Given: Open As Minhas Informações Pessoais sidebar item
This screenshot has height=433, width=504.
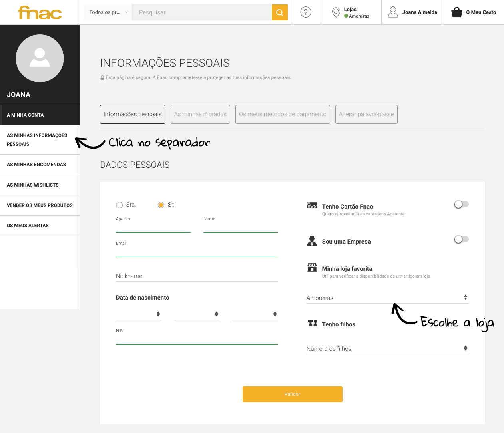Looking at the screenshot, I should (x=40, y=140).
